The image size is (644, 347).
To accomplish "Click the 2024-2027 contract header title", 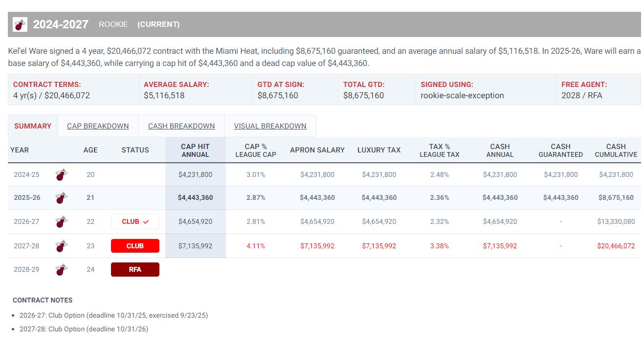I will coord(61,24).
